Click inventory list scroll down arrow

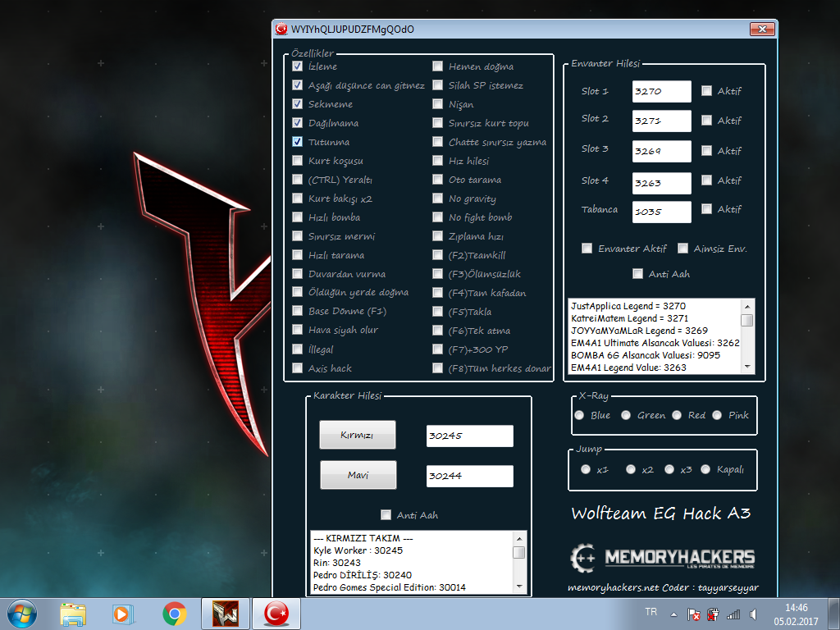click(x=747, y=367)
